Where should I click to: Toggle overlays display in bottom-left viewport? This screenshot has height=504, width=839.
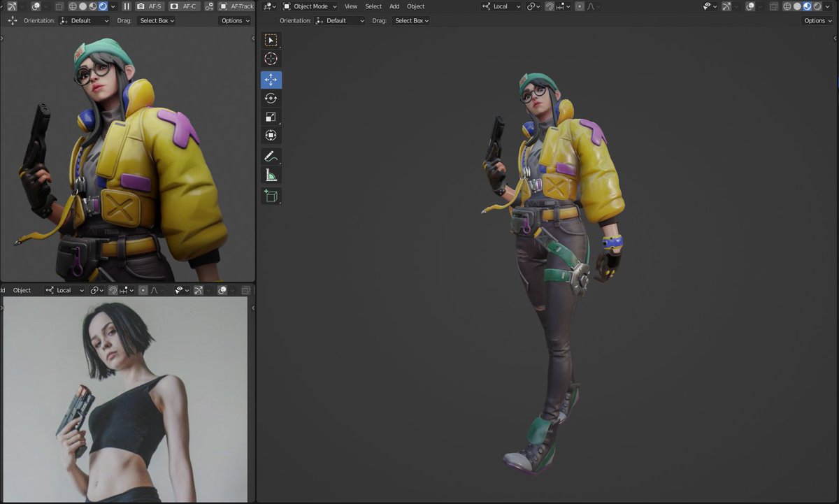click(x=222, y=290)
